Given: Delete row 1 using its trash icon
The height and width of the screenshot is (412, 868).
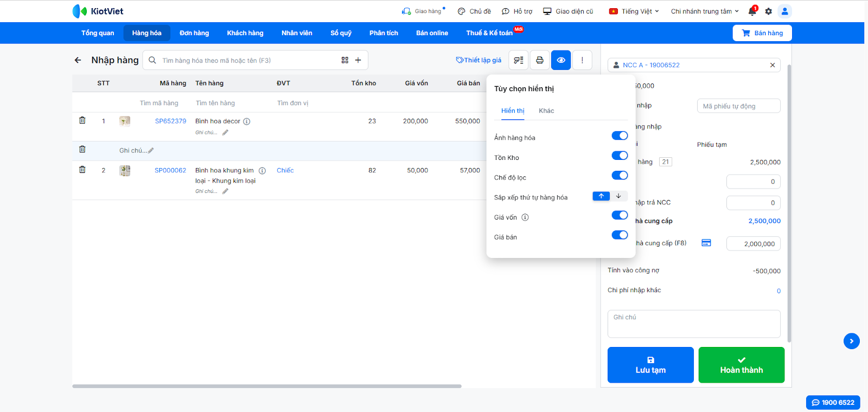Looking at the screenshot, I should (82, 120).
